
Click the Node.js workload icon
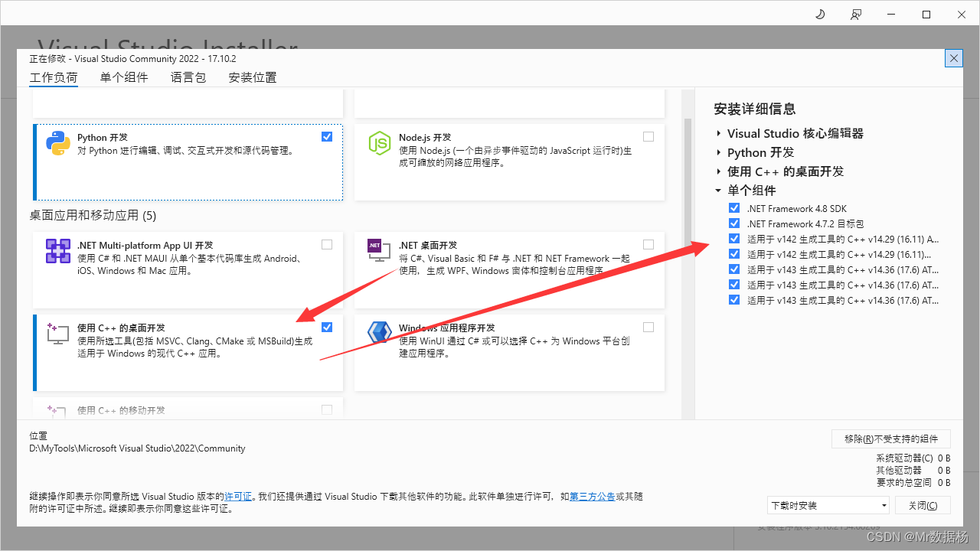[x=380, y=144]
